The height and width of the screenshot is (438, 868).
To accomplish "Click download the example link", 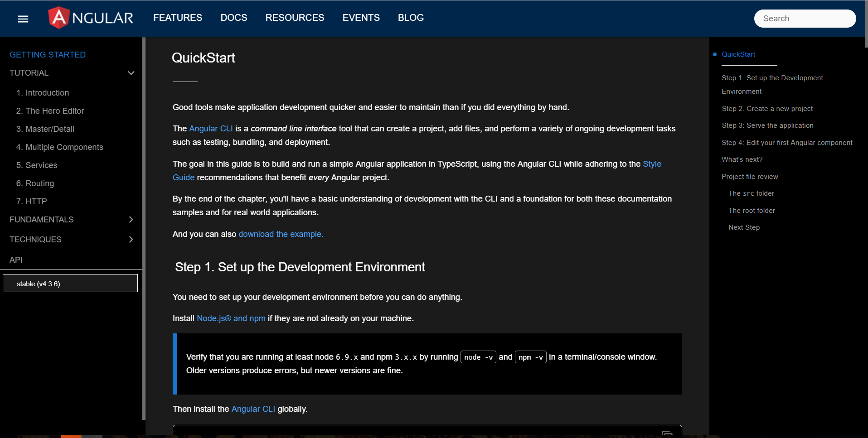I will pos(281,234).
